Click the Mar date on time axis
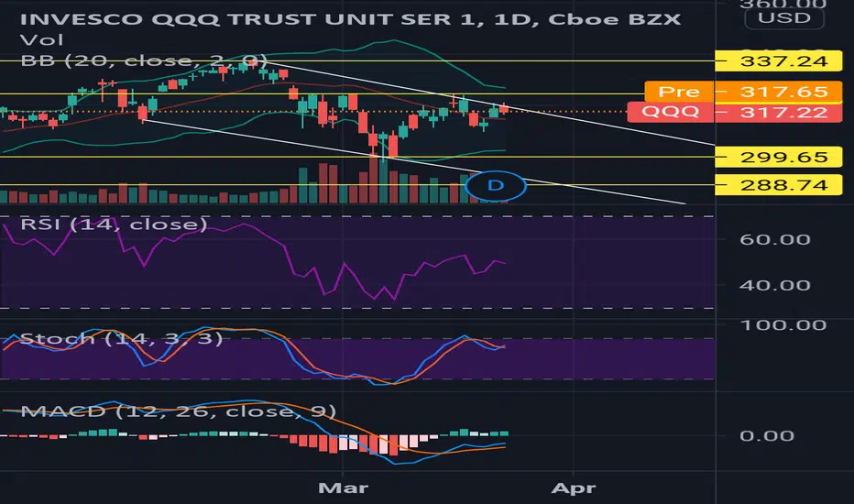854x504 pixels. coord(343,488)
